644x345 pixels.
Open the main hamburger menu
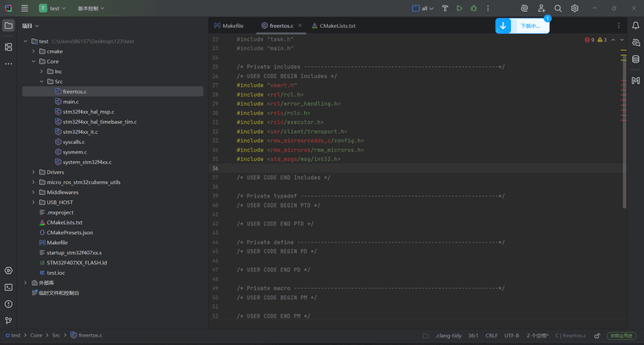[25, 8]
